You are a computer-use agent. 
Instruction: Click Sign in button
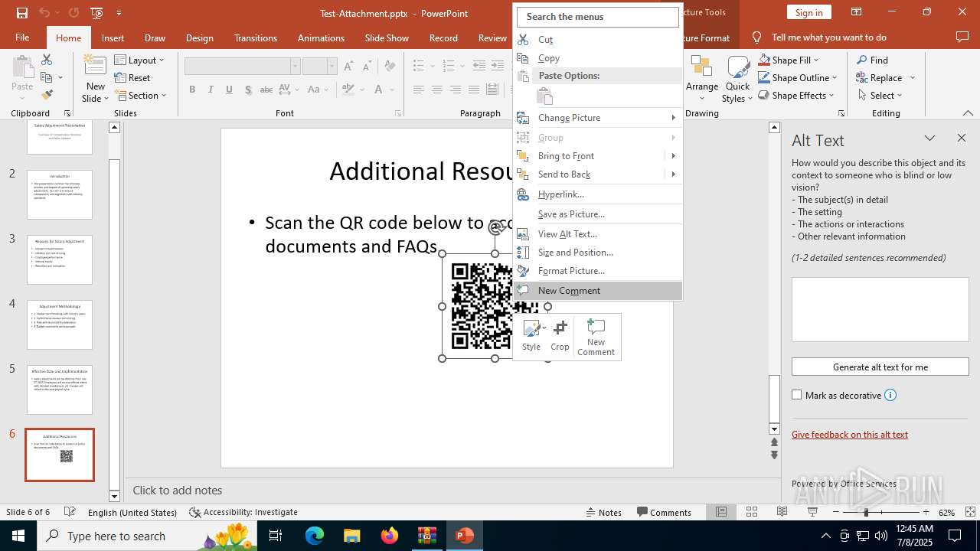tap(808, 12)
